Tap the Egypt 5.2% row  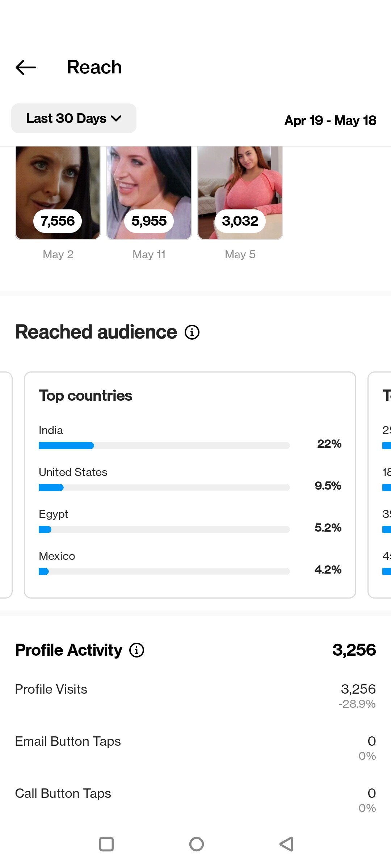pyautogui.click(x=190, y=521)
